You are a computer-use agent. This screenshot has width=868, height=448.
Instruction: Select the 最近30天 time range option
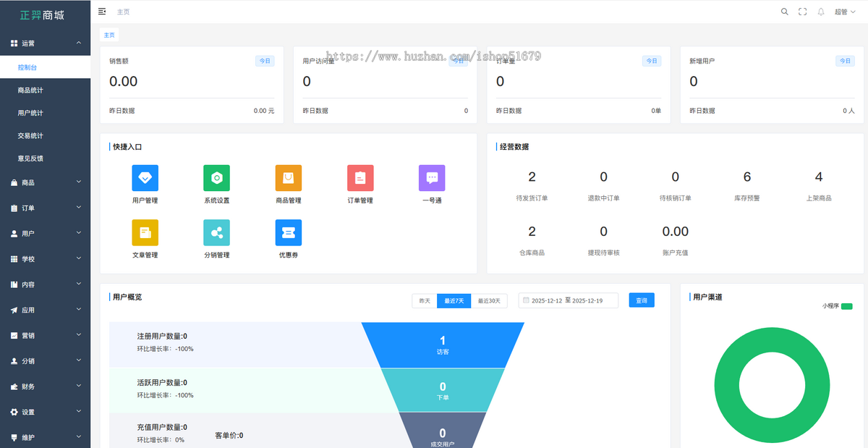click(490, 300)
